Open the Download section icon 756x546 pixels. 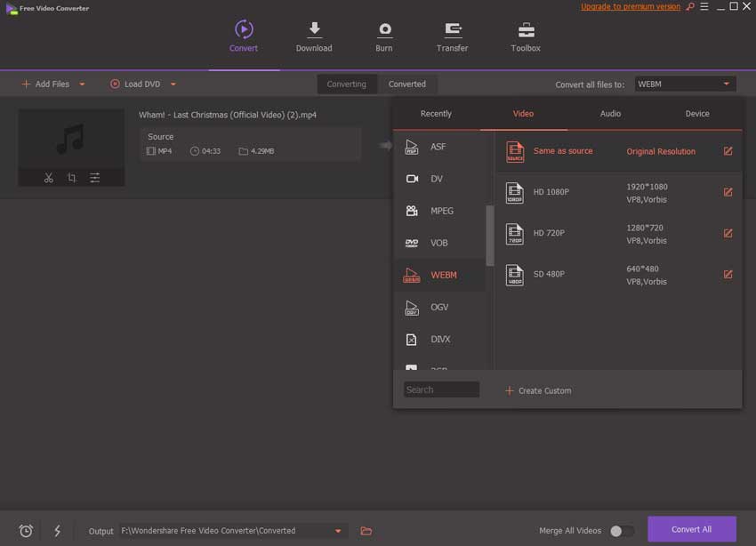pyautogui.click(x=314, y=29)
